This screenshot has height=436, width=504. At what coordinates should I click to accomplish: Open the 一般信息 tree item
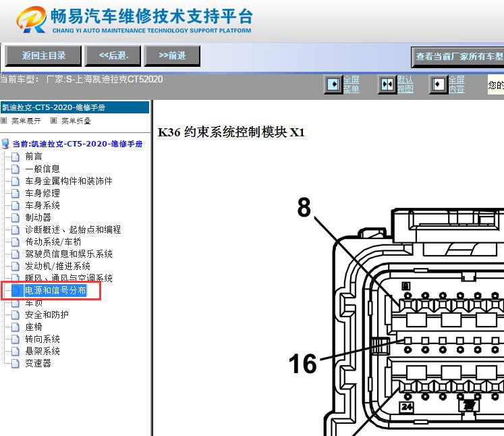point(43,169)
